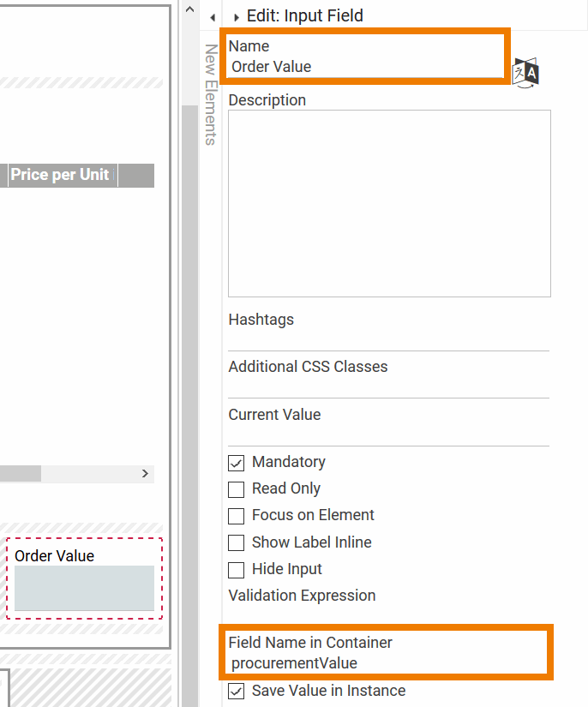Select the Order Value form element in canvas
Viewport: 588px width, 707px height.
(84, 587)
